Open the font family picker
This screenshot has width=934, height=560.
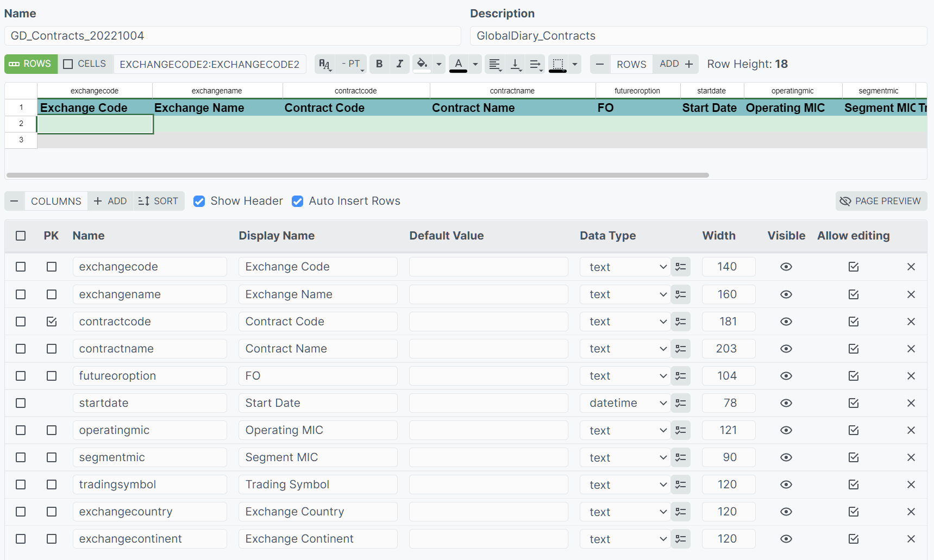324,64
